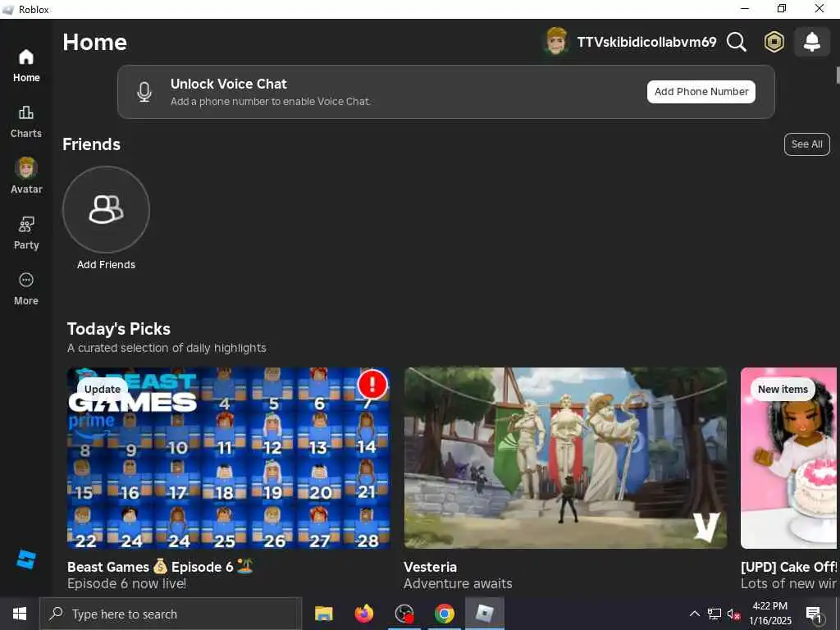The image size is (840, 630).
Task: Open profile via TTVskibidicollabvm69 username
Action: [x=646, y=42]
